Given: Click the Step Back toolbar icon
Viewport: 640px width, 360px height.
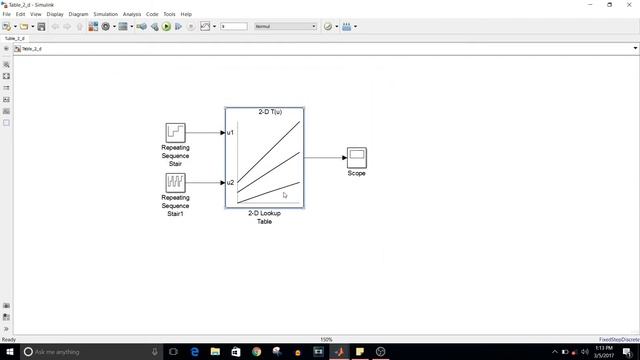Looking at the screenshot, I should pos(154,27).
